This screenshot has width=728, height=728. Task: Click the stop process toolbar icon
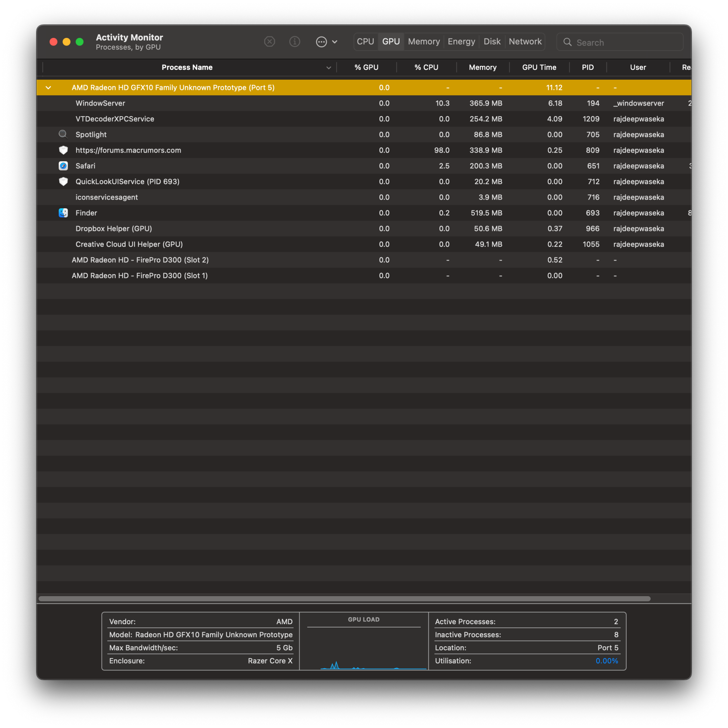pyautogui.click(x=269, y=42)
